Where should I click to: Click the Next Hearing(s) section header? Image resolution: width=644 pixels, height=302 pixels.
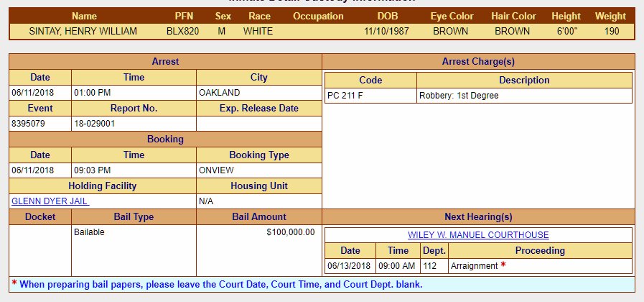pos(478,216)
